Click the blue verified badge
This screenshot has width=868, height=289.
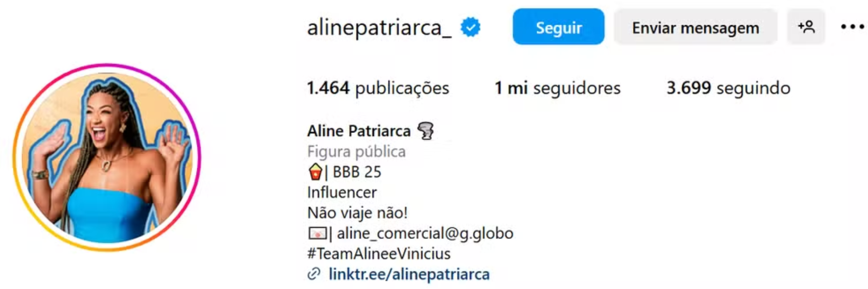coord(470,27)
